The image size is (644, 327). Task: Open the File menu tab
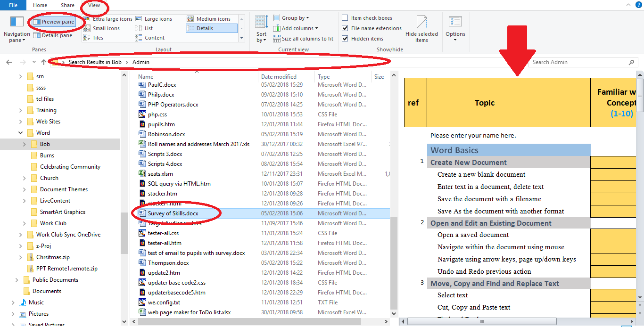13,5
